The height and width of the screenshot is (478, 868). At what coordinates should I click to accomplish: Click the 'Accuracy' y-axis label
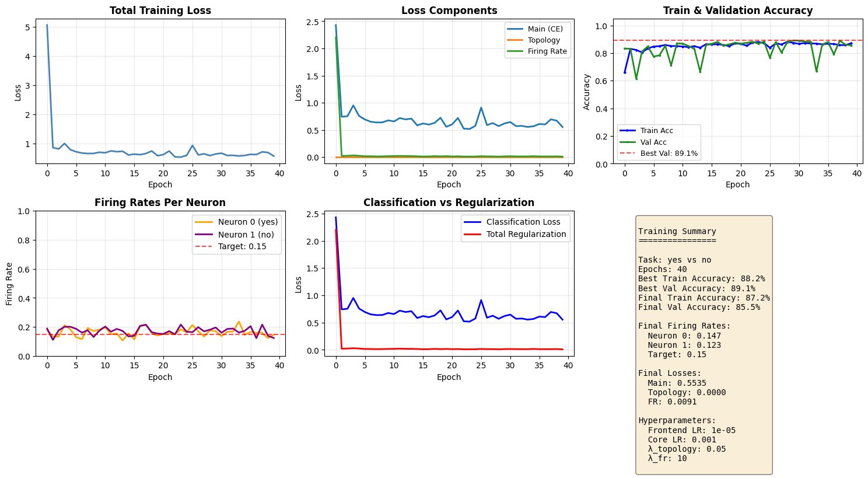[x=587, y=92]
